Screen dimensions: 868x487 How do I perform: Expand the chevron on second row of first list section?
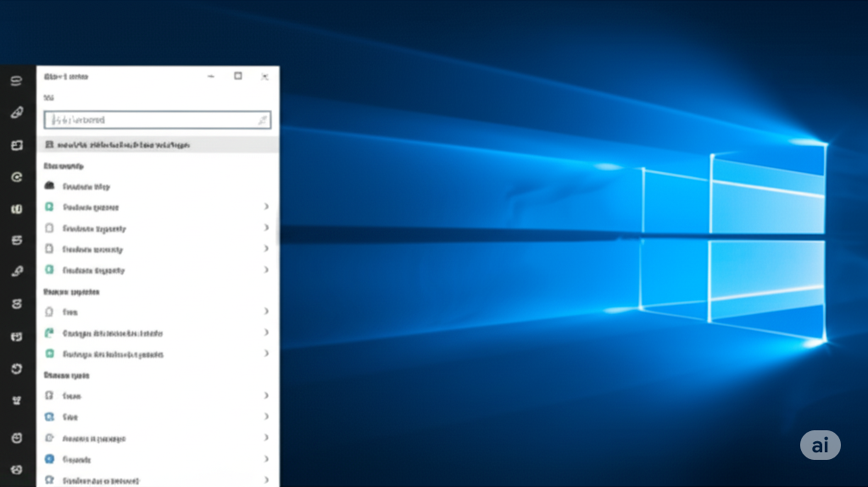[x=266, y=207]
